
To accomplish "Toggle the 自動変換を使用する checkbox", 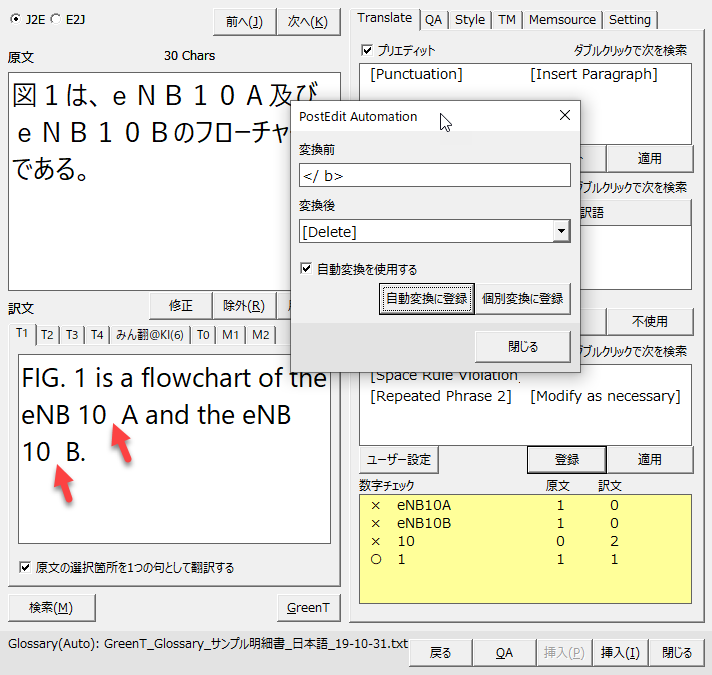I will coord(307,269).
